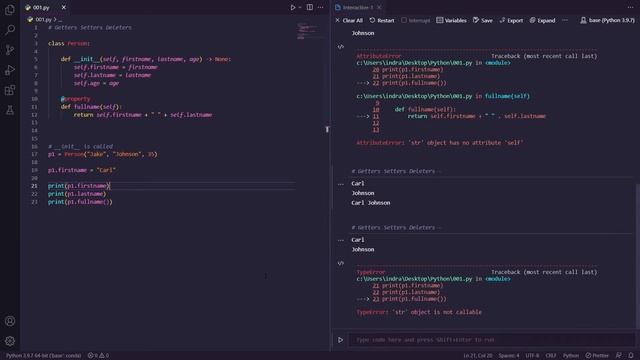Clear all cells in the Interactive window
This screenshot has height=360, width=640.
tap(349, 20)
